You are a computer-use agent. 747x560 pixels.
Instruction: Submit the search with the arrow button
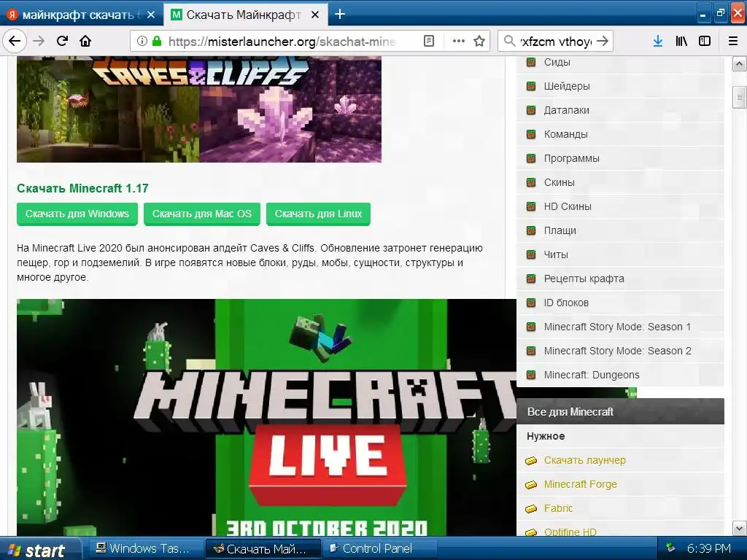(603, 42)
